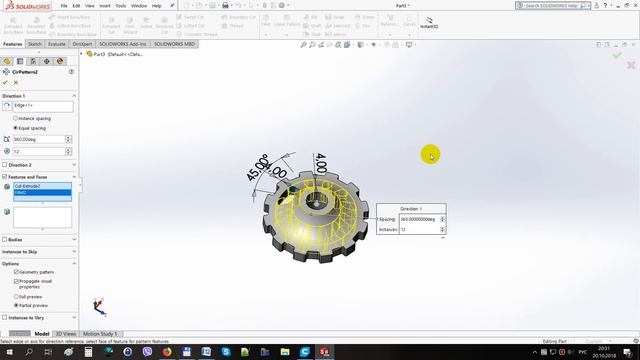Expand the Bodies section chevron
This screenshot has width=640, height=360.
tap(74, 240)
